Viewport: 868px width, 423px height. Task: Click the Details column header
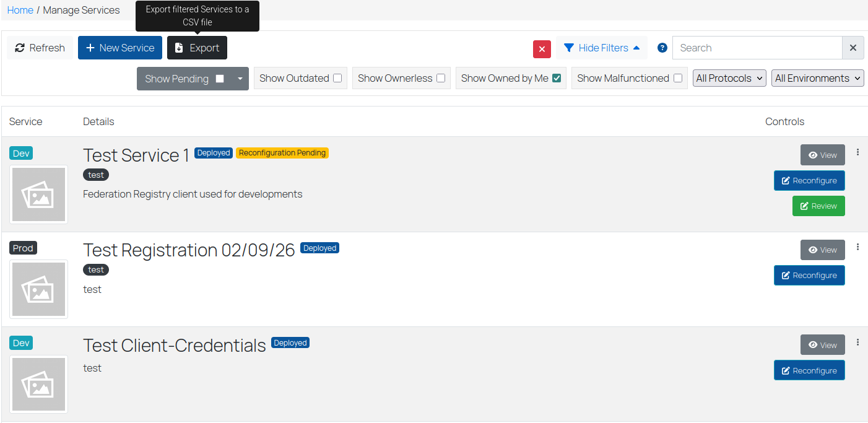(98, 121)
